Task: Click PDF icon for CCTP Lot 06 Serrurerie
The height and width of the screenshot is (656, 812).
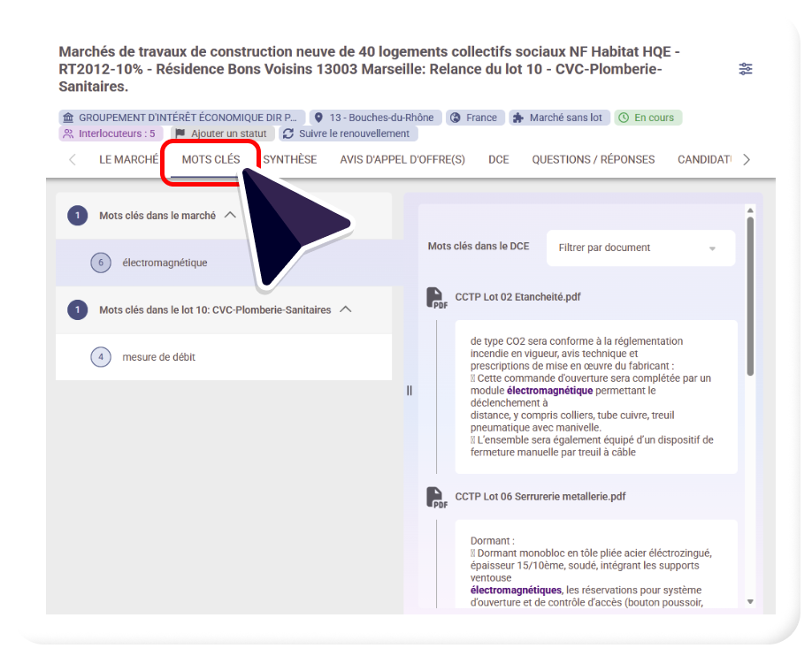Action: (437, 498)
